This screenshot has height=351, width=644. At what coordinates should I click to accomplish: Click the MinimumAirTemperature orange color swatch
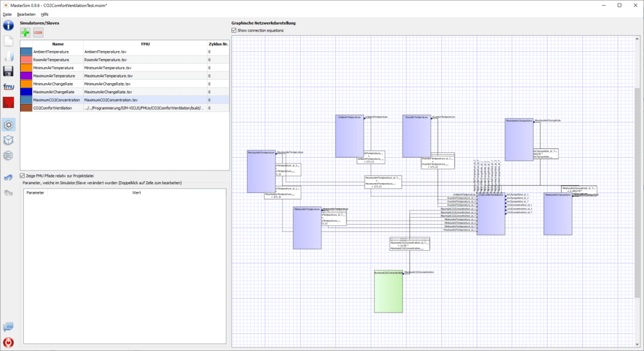[26, 68]
